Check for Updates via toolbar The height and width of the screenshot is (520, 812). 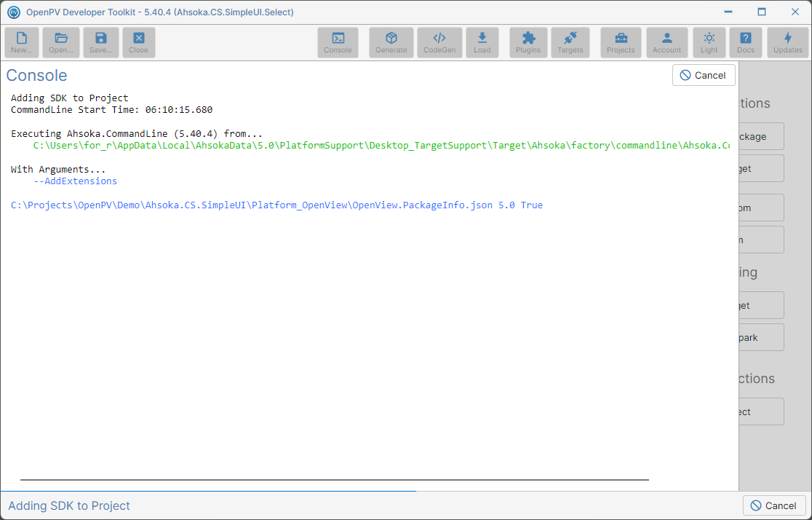click(x=788, y=42)
